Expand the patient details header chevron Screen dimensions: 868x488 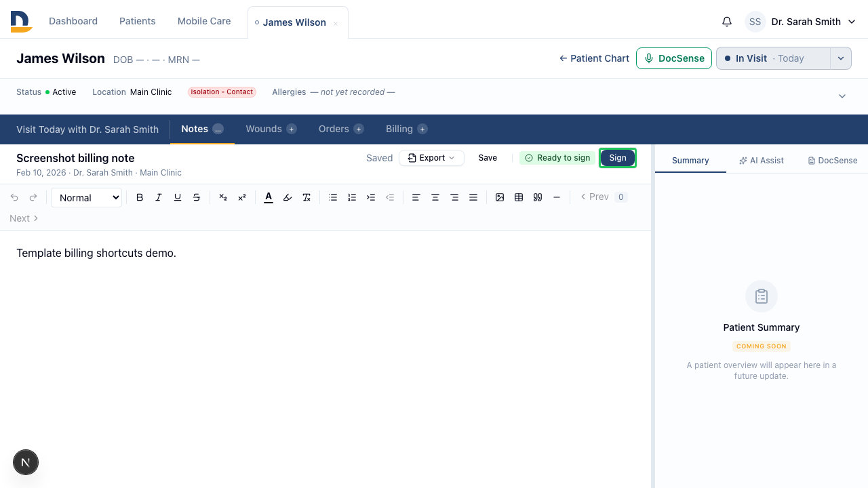pos(842,96)
